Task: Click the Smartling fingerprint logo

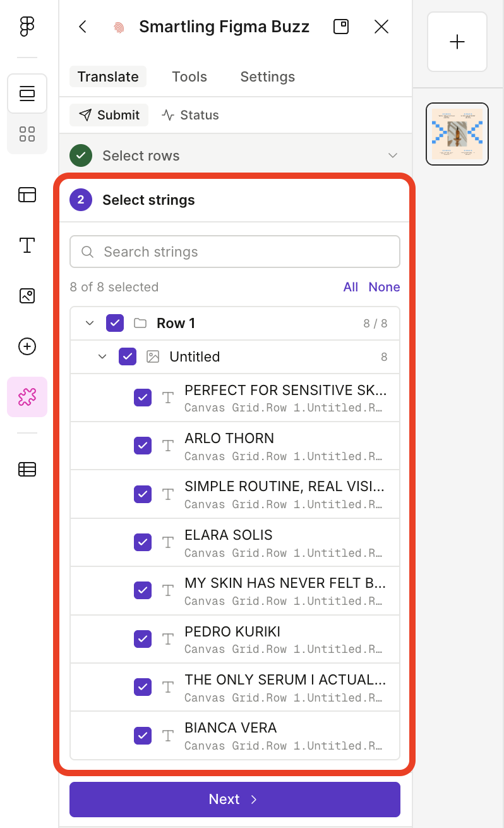Action: coord(118,27)
